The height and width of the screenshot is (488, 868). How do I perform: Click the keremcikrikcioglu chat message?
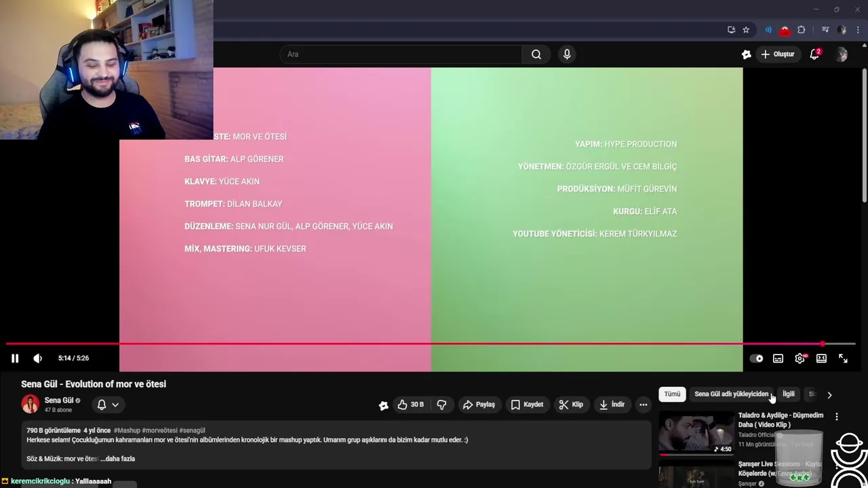point(61,481)
